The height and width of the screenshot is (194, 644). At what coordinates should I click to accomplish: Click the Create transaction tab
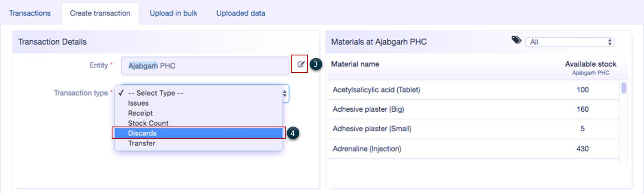tap(100, 13)
